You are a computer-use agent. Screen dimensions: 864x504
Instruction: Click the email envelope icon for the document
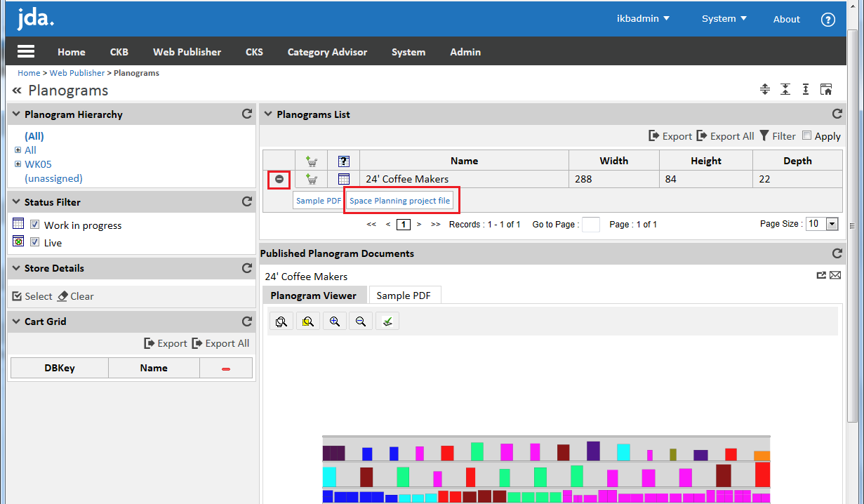835,275
